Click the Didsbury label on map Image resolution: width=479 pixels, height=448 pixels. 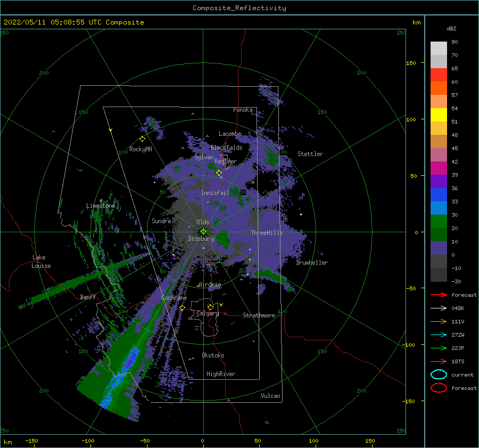pyautogui.click(x=201, y=239)
